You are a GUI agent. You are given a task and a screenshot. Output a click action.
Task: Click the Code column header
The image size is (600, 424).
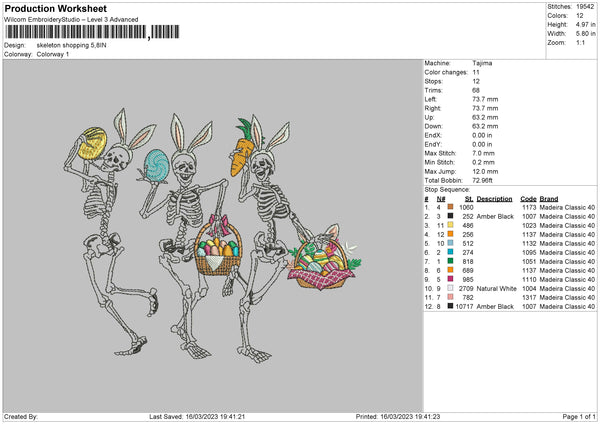pos(528,198)
